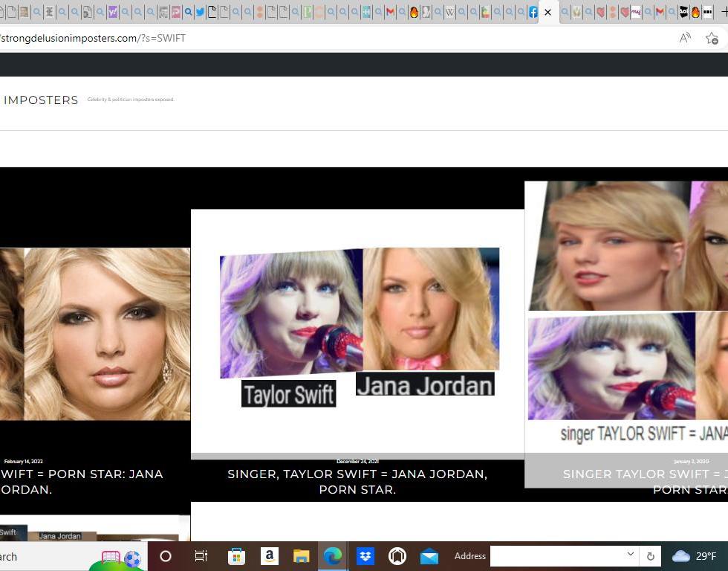
Task: Expand the taskbar Address dropdown arrow
Action: point(630,555)
